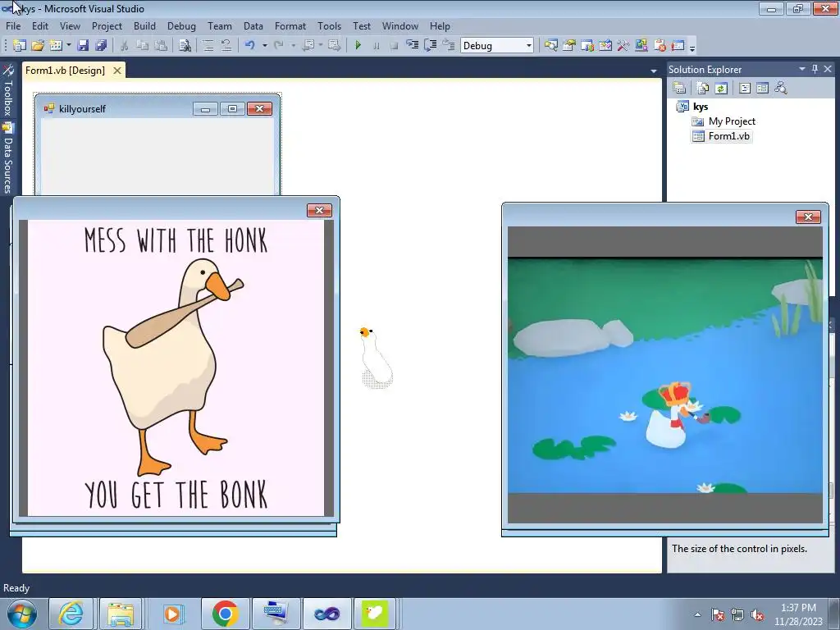The width and height of the screenshot is (840, 630).
Task: Open the toolbar options overflow arrow
Action: coord(692,48)
